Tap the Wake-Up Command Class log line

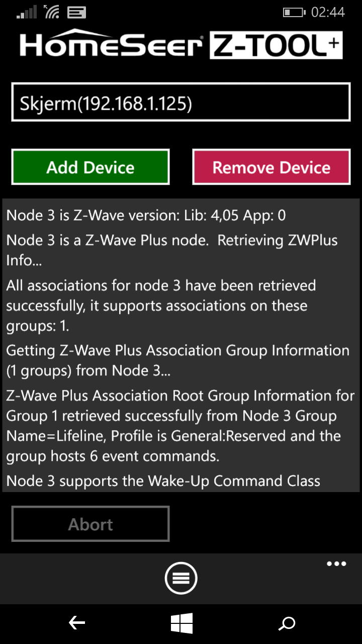point(163,481)
